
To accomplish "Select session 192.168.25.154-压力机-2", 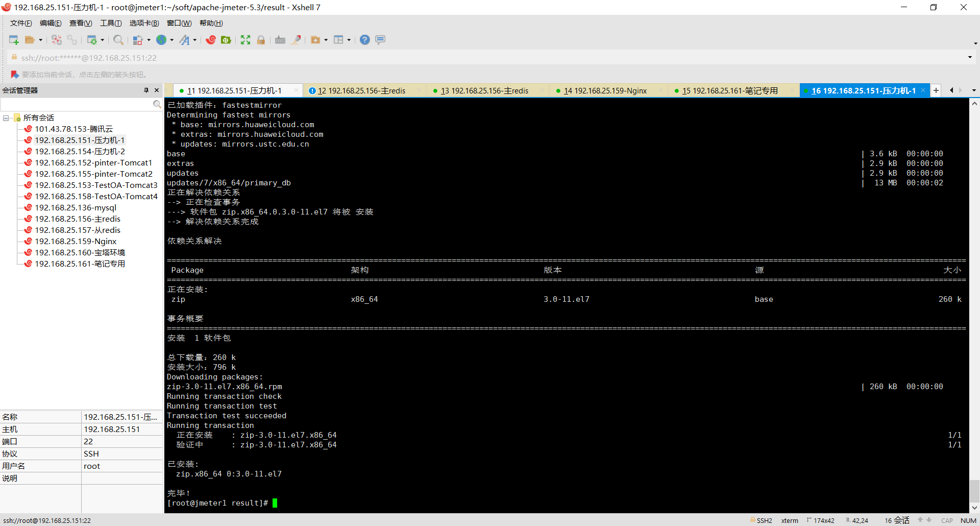I will click(x=80, y=152).
